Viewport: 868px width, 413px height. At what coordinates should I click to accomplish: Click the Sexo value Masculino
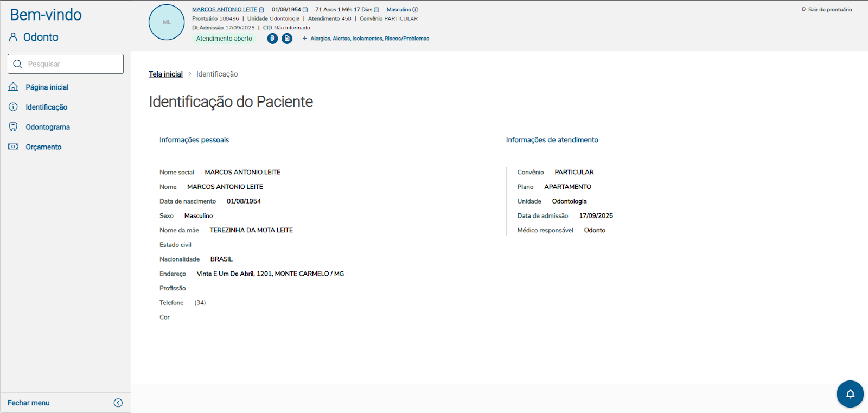(199, 216)
